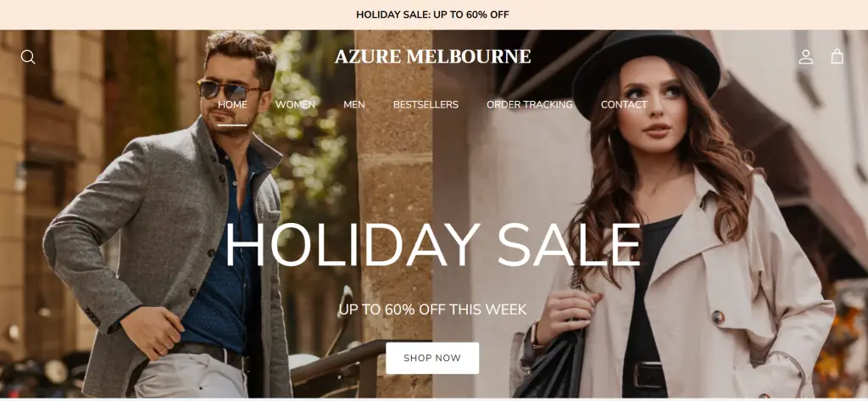Viewport: 868px width, 401px height.
Task: Click the Azure Melbourne logo
Action: click(x=433, y=57)
